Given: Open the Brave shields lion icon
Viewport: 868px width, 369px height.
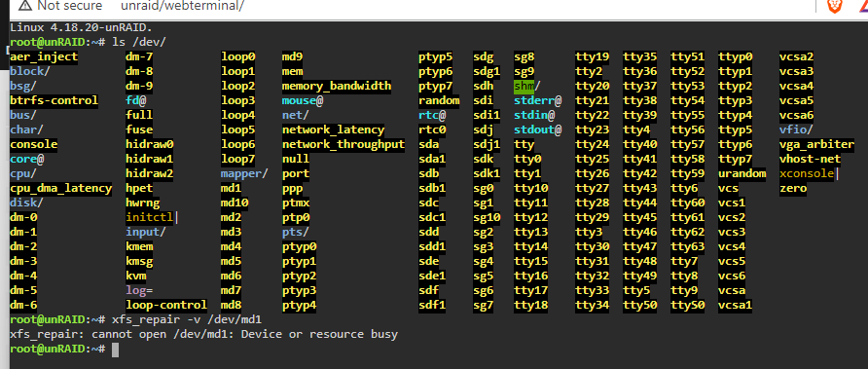Looking at the screenshot, I should 835,7.
